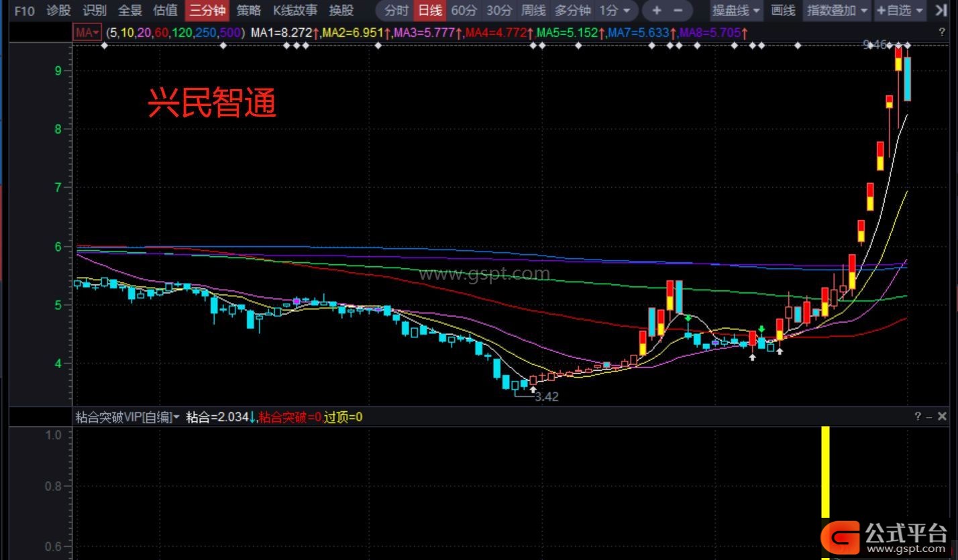Screen dimensions: 958x560
Task: Click the red 粘合突破=0 value
Action: coord(290,417)
